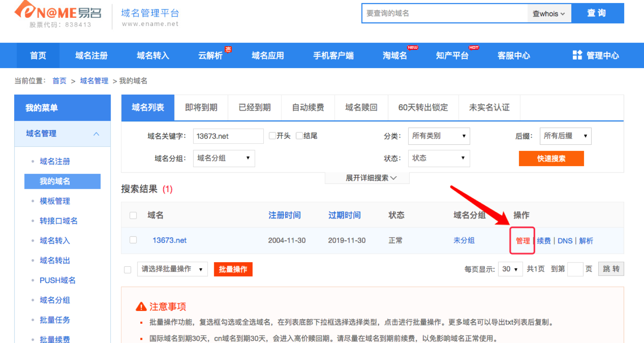
Task: Change per-page count via the 30 dropdown
Action: pos(510,269)
